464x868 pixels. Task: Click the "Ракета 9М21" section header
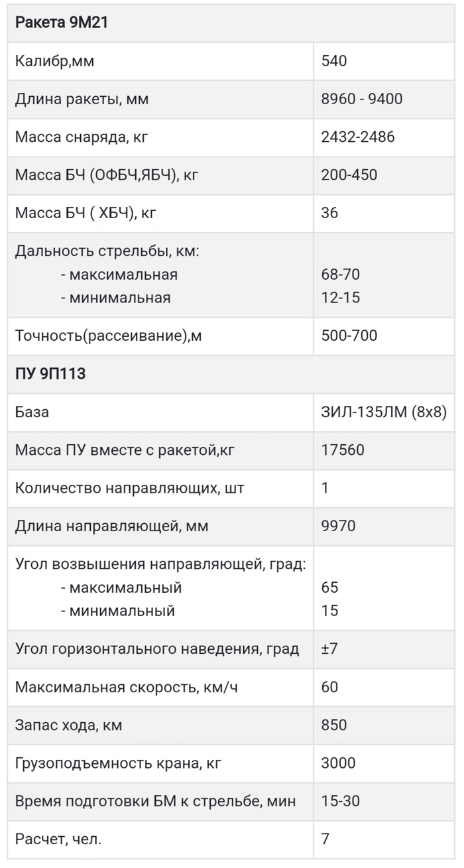pyautogui.click(x=62, y=23)
